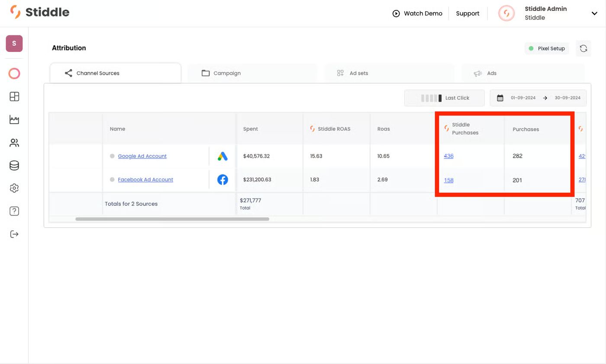Open the circle home icon in sidebar

click(x=14, y=73)
